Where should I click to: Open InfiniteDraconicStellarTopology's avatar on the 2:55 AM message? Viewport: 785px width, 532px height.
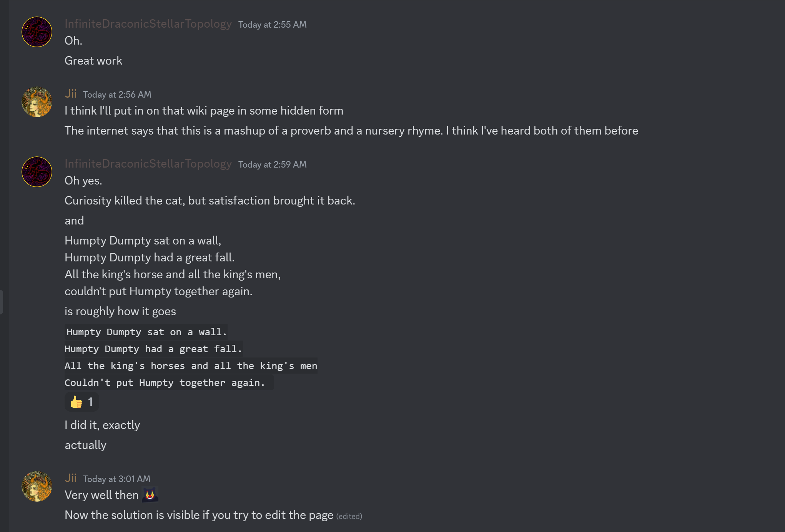point(37,32)
